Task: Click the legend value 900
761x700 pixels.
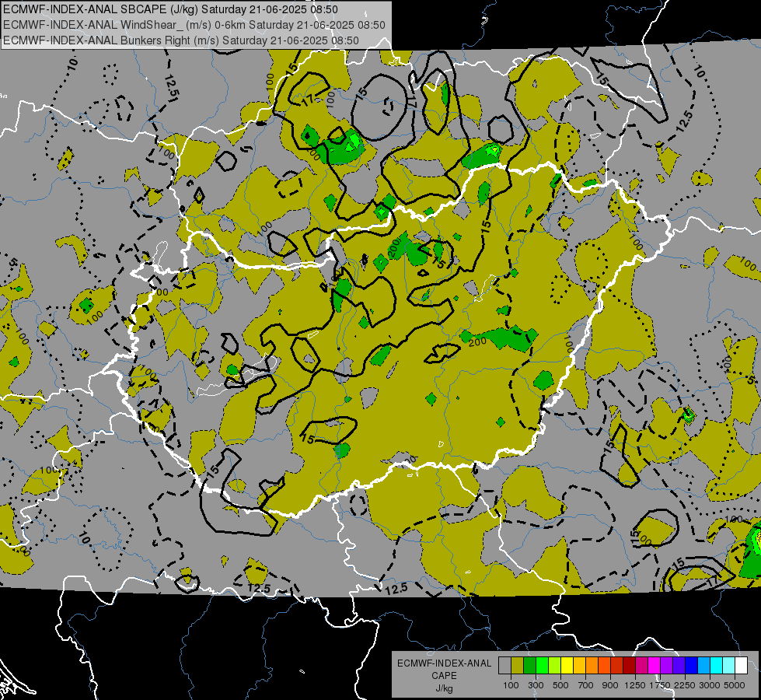Action: (x=610, y=685)
